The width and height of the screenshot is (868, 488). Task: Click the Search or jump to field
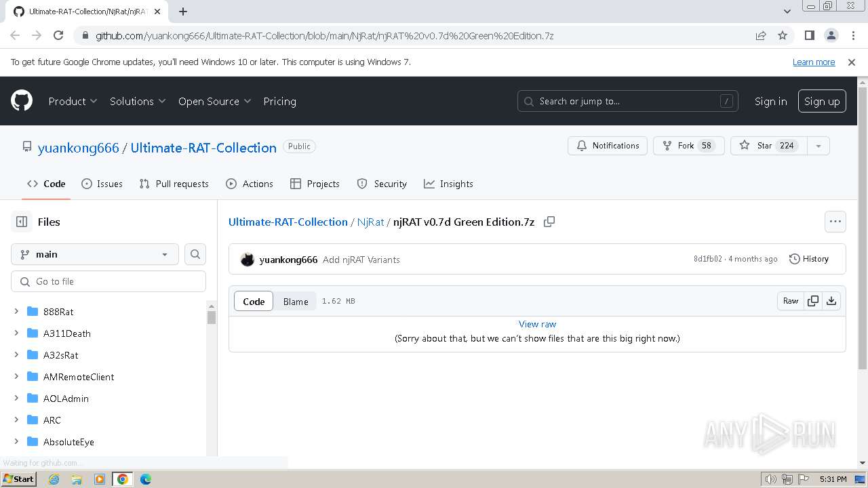coord(627,101)
